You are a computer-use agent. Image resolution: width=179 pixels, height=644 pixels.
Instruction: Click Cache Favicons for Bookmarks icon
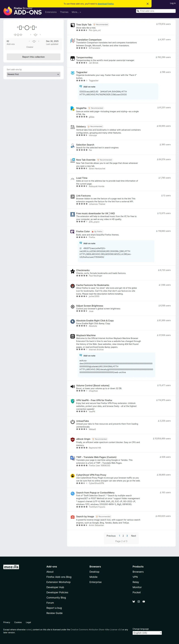(73, 286)
